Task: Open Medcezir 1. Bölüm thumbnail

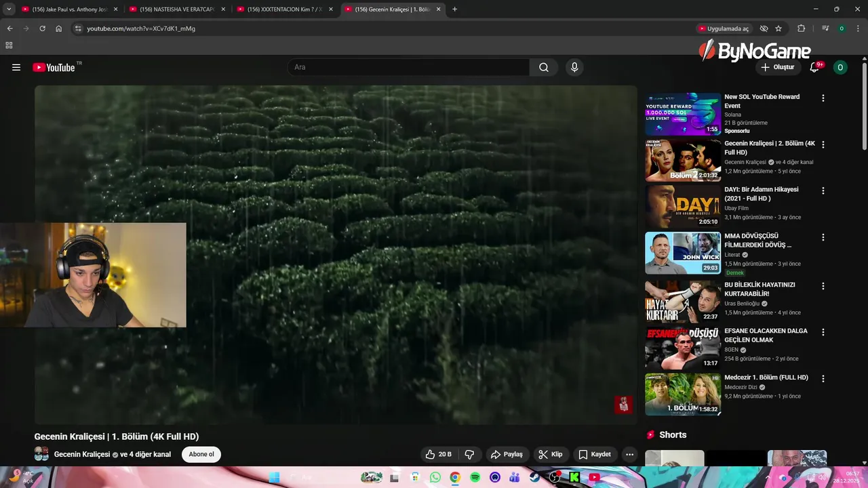Action: [x=683, y=394]
